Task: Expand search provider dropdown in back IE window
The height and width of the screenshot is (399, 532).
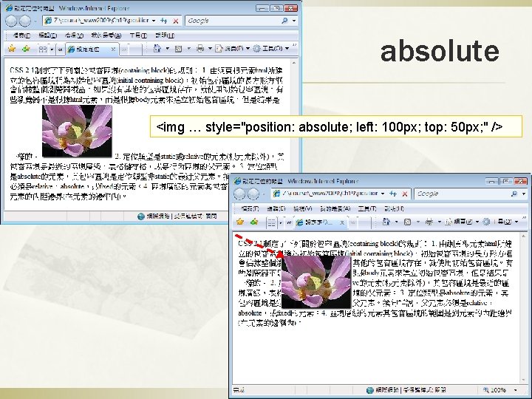Action: 294,21
